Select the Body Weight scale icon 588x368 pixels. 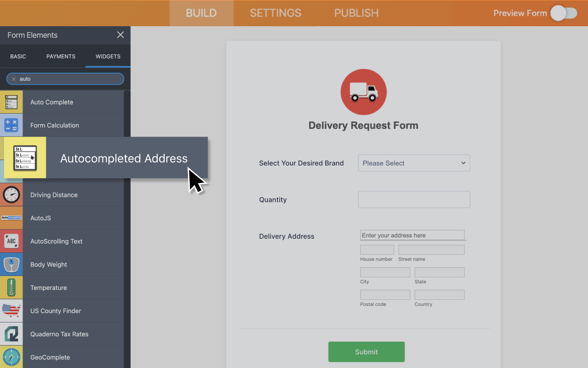[x=11, y=264]
